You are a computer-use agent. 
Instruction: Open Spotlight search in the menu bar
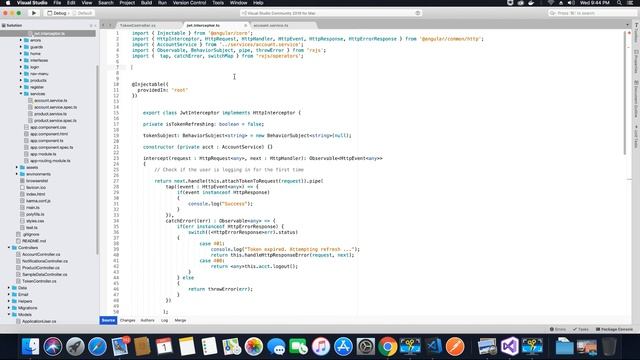pyautogui.click(x=619, y=2)
